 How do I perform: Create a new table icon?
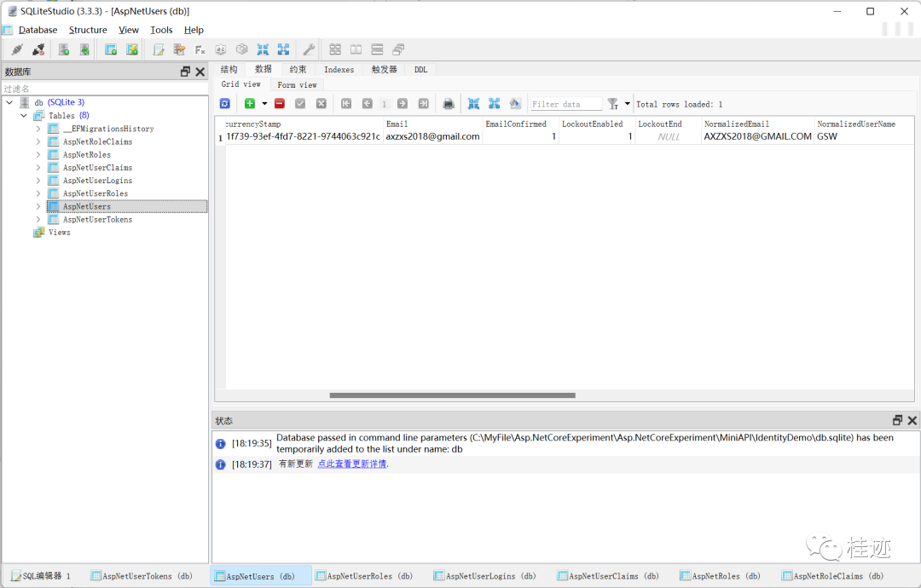(110, 50)
